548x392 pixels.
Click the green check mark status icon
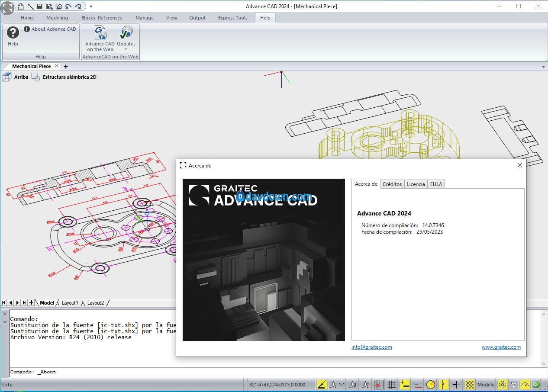click(536, 384)
